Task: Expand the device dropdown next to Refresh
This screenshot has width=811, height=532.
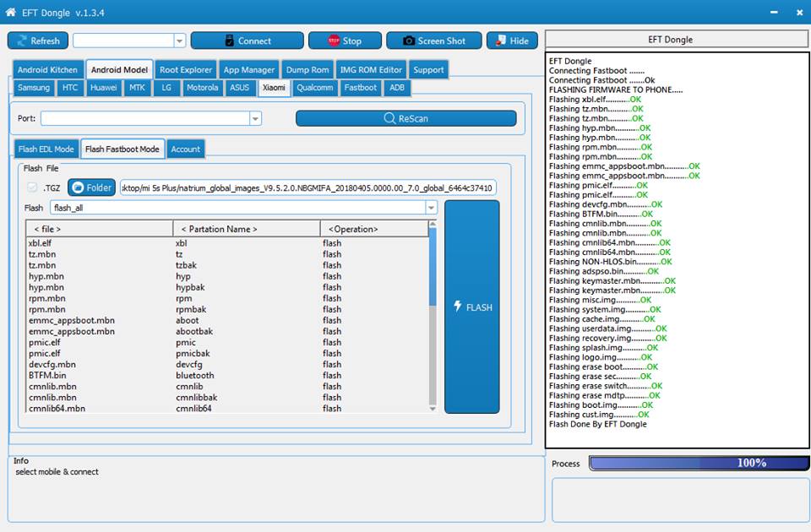Action: click(x=179, y=41)
